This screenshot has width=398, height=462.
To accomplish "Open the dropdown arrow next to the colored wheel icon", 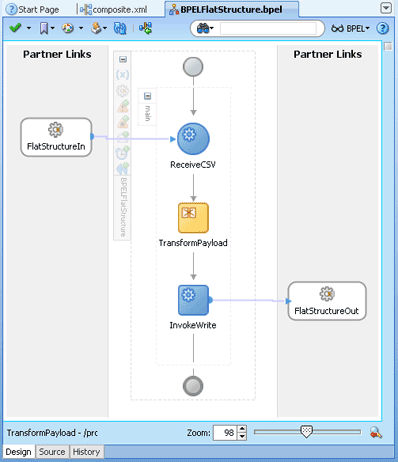I will (81, 28).
